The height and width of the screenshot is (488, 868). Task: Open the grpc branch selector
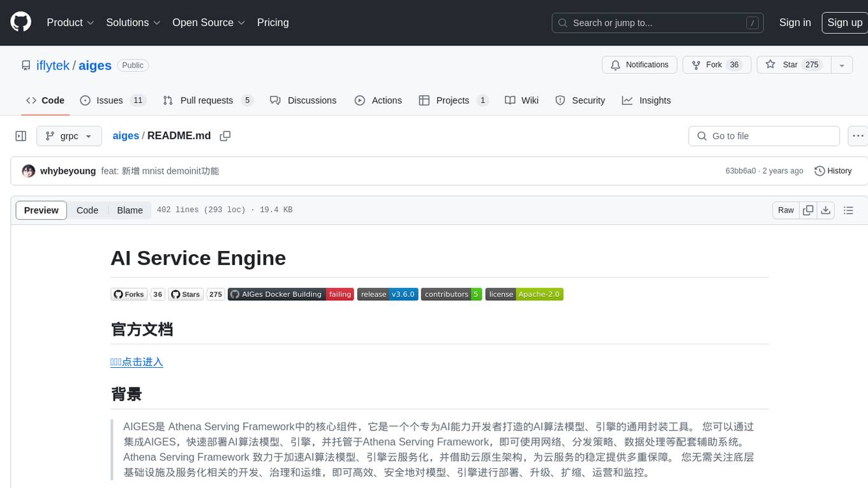(x=69, y=136)
